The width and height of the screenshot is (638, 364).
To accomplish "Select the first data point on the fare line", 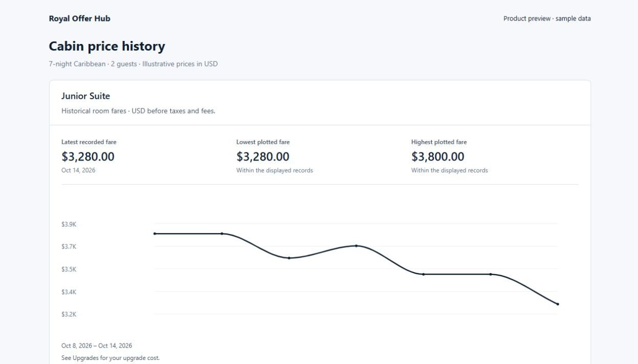I will click(x=155, y=234).
